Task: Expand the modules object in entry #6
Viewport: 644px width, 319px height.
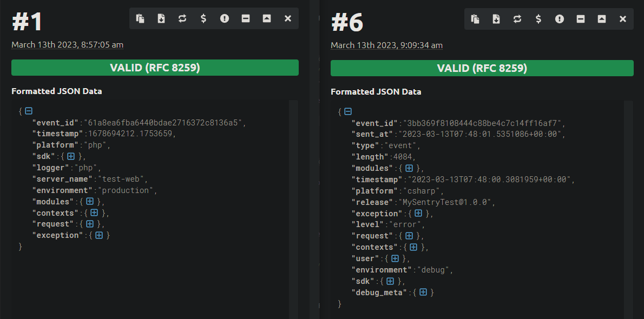Action: 410,168
